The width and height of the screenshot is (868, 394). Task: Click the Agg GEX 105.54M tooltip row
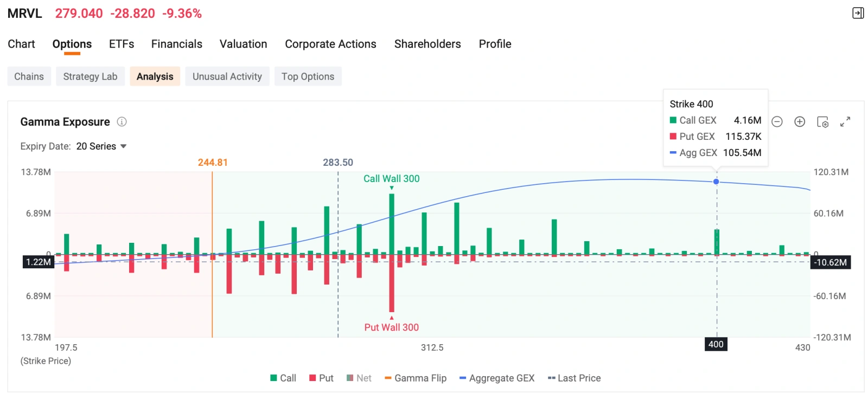tap(716, 153)
